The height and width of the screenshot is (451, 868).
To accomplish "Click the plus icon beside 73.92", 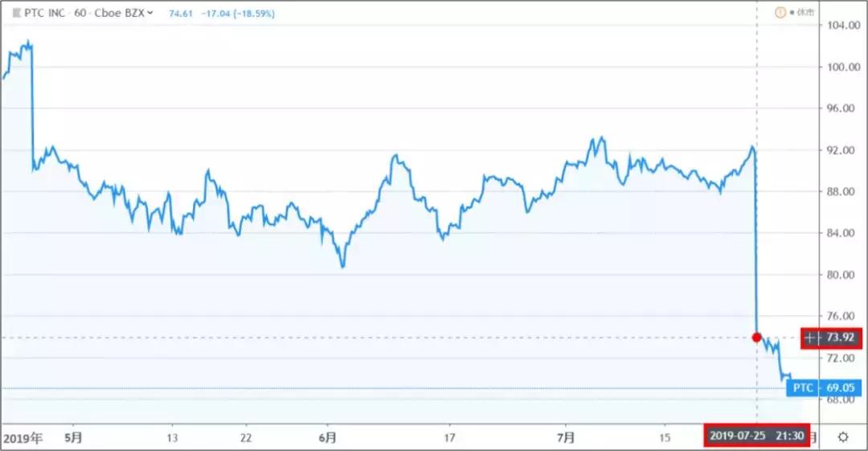I will coord(809,338).
